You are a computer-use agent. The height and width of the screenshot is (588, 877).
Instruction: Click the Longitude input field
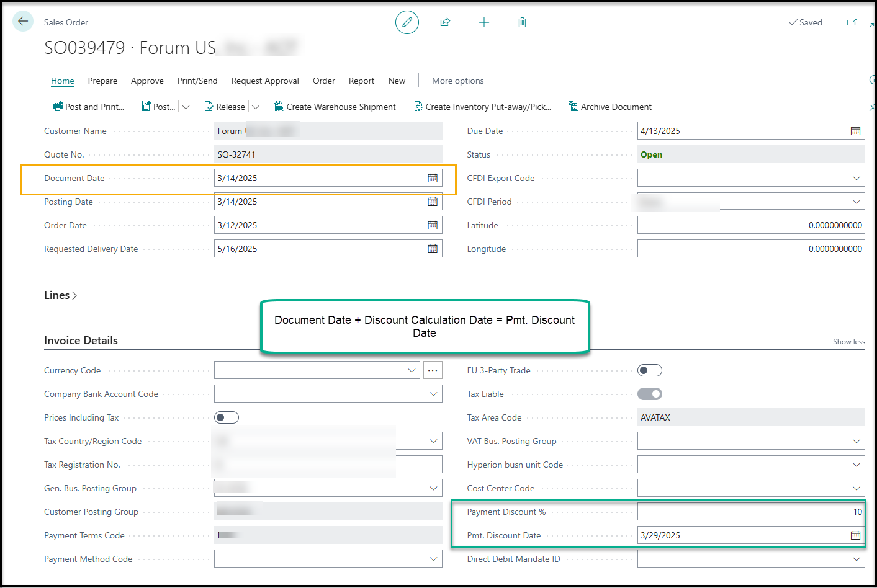[751, 249]
